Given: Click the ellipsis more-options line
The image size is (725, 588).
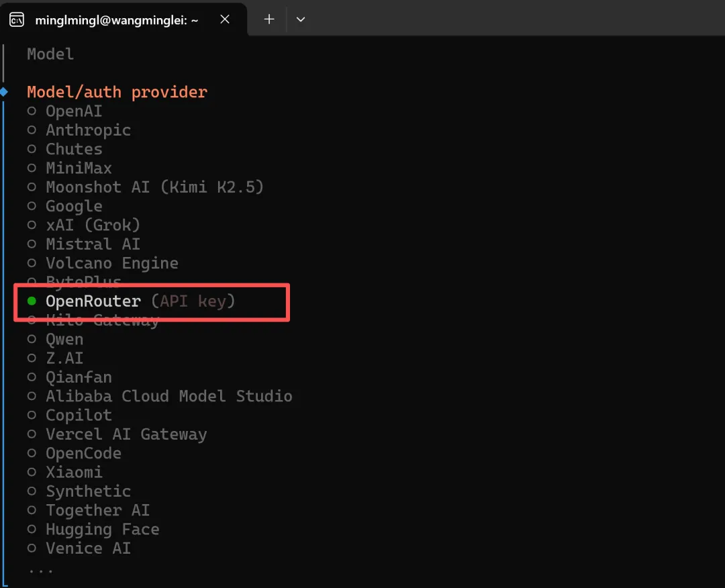Looking at the screenshot, I should (x=41, y=571).
